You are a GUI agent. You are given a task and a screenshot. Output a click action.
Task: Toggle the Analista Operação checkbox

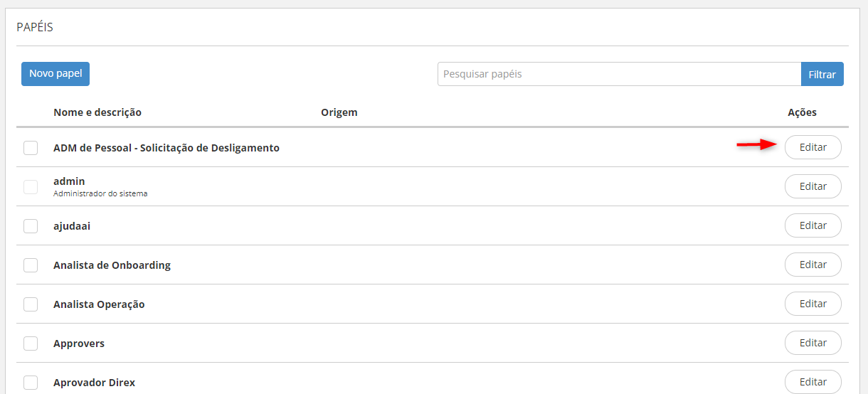(31, 304)
